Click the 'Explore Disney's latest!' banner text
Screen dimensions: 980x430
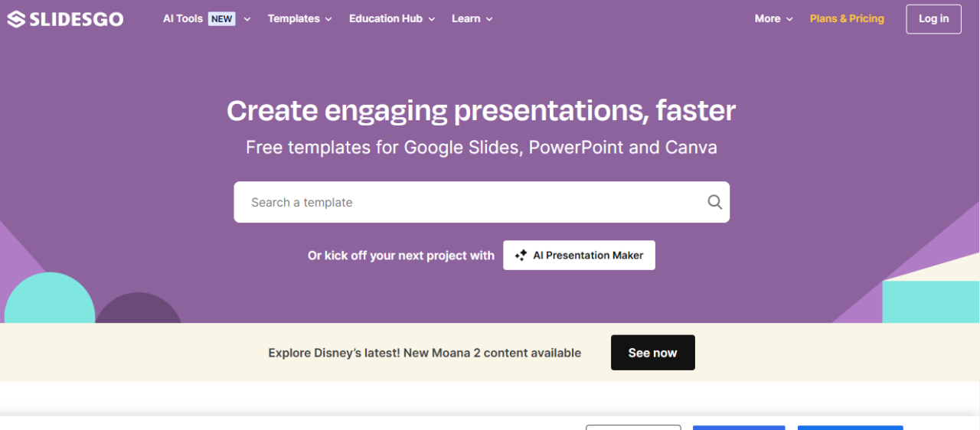click(424, 353)
